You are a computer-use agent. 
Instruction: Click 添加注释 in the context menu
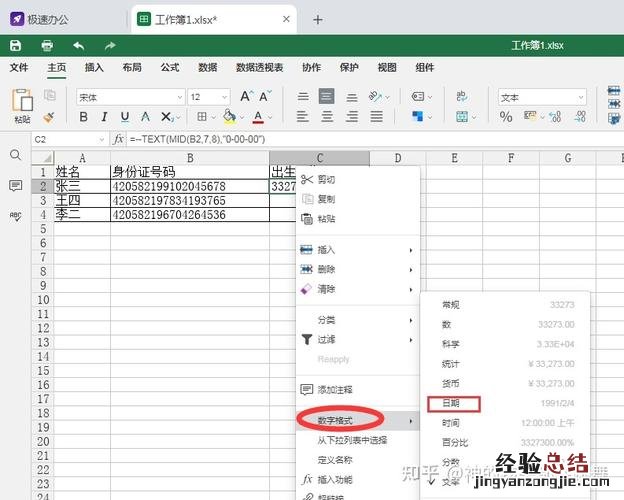tap(334, 390)
